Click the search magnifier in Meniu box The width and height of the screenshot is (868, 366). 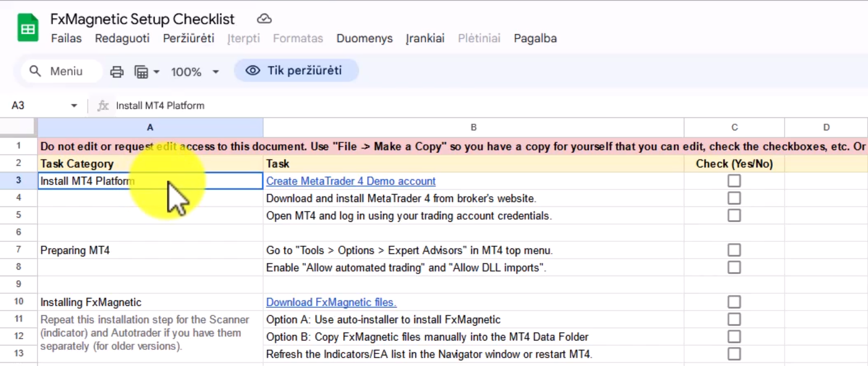pos(35,71)
